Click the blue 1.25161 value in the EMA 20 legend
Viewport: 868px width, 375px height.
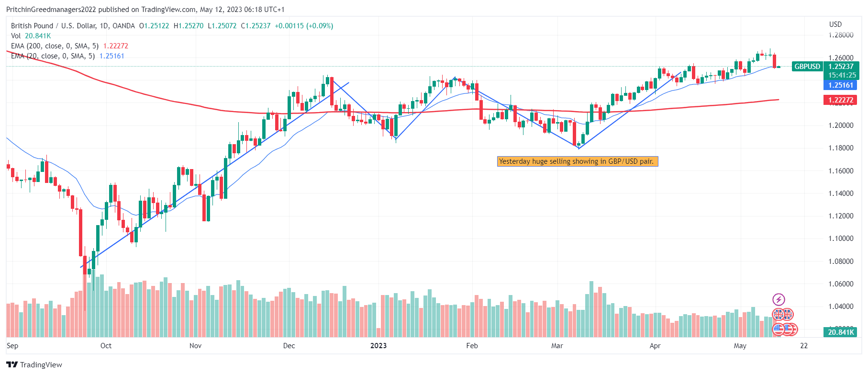112,56
